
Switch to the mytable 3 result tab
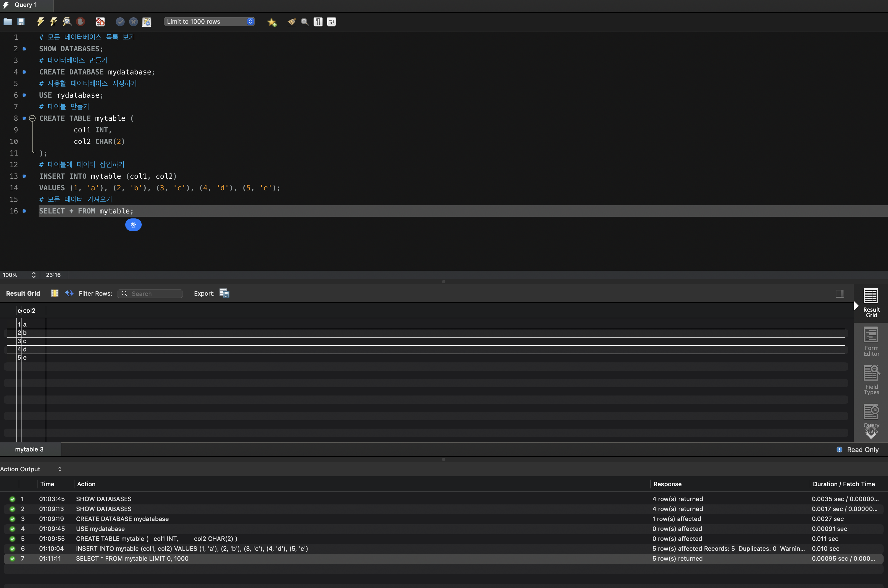point(29,449)
